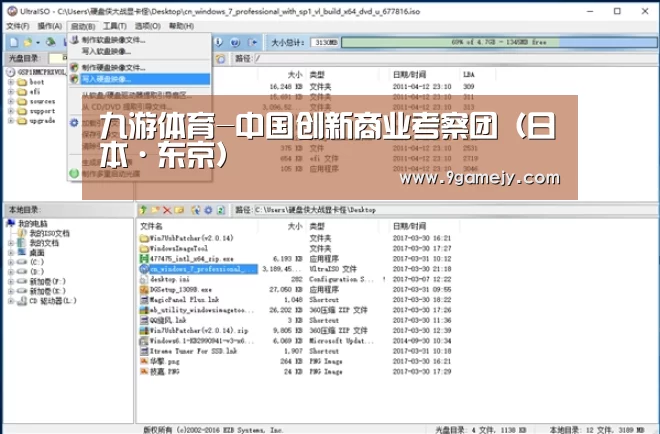The height and width of the screenshot is (434, 660).
Task: Click the help question-mark toolbar icon
Action: (235, 42)
